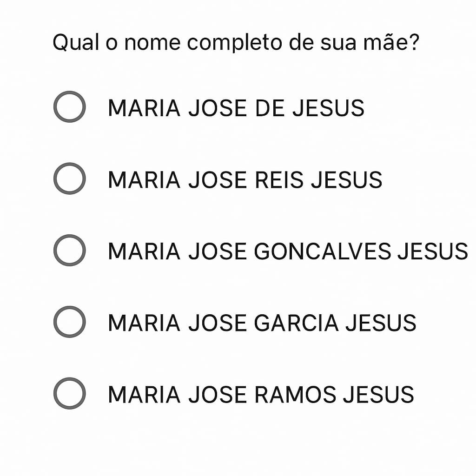Image resolution: width=476 pixels, height=476 pixels.
Task: Pick the MARIA JOSE GARCIA JESUS radio circle
Action: (x=69, y=322)
